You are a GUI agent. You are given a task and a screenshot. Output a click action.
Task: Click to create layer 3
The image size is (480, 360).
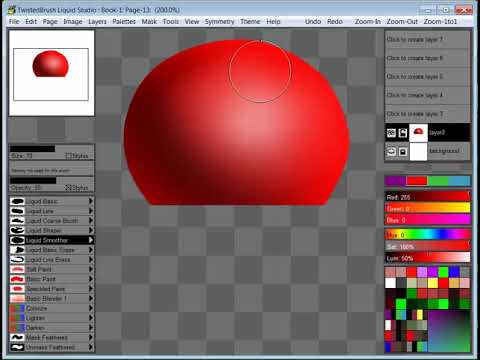point(427,114)
